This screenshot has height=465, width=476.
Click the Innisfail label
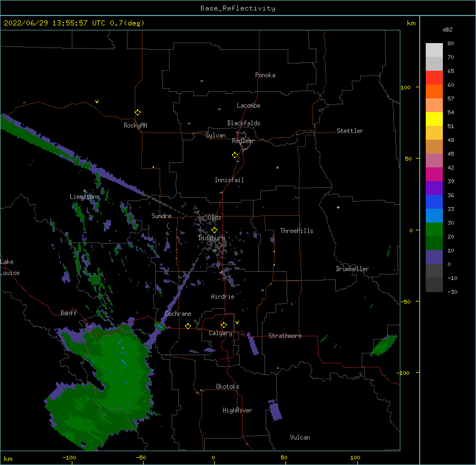click(x=229, y=180)
